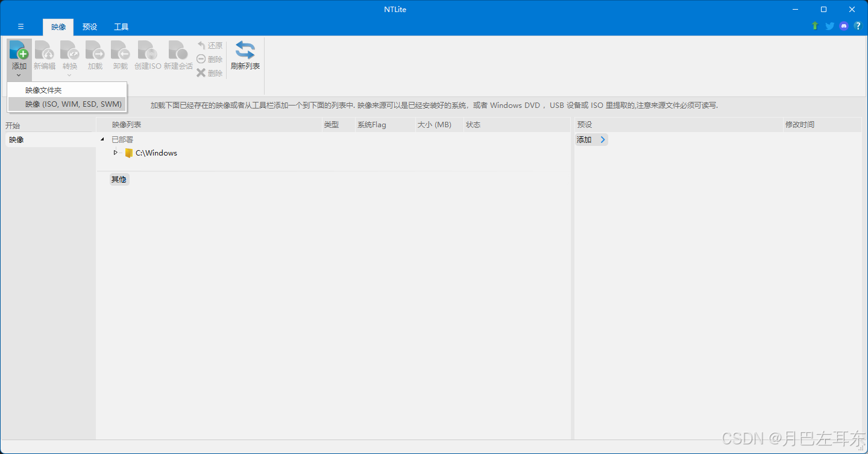Switch to the 映像 ribbon tab
The width and height of the screenshot is (868, 454).
58,27
